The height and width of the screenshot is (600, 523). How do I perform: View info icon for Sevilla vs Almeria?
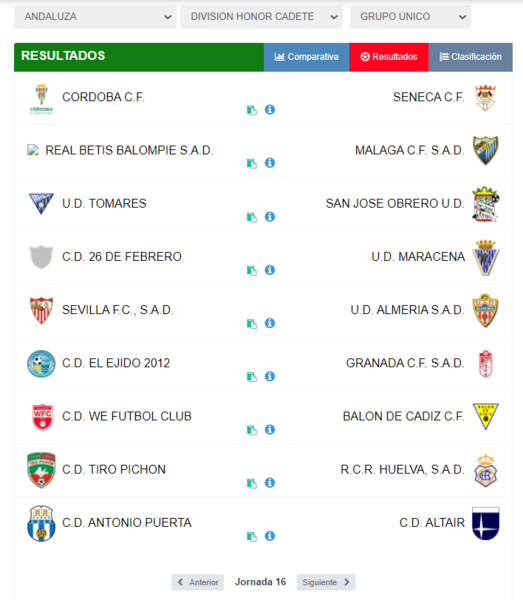pyautogui.click(x=270, y=323)
